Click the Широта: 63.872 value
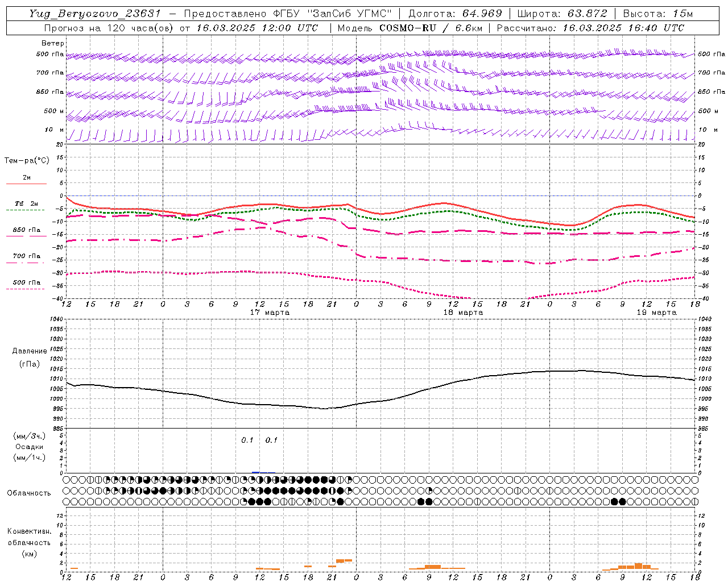This screenshot has width=728, height=582. pyautogui.click(x=562, y=14)
